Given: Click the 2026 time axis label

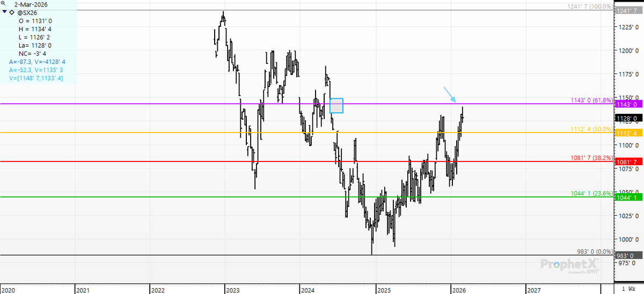Looking at the screenshot, I should coord(459,290).
